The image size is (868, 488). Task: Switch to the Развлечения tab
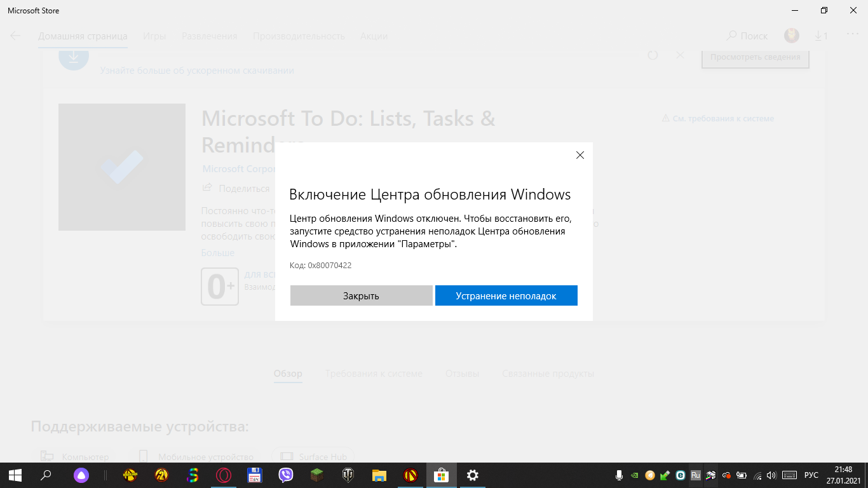pos(210,36)
